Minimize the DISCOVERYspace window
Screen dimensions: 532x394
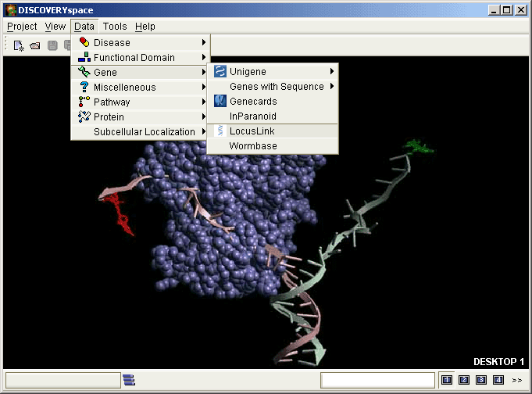[494, 10]
